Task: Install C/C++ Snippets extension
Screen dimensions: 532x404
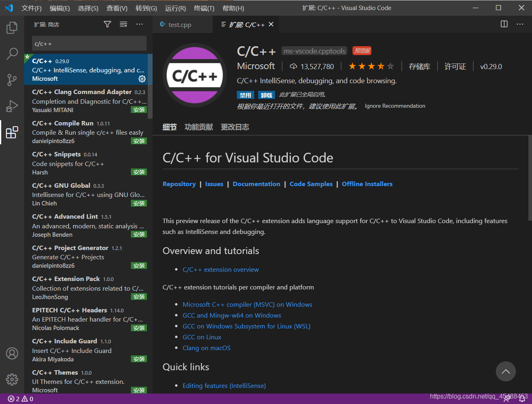Action: pyautogui.click(x=139, y=172)
